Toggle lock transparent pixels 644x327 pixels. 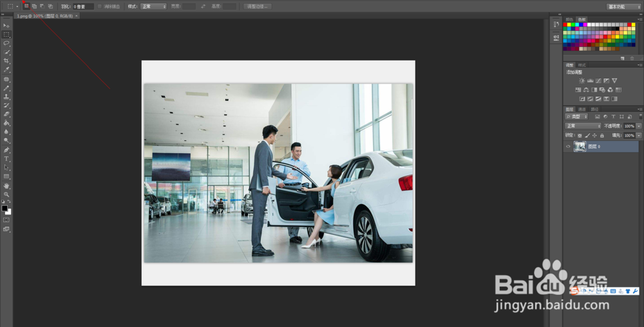580,135
